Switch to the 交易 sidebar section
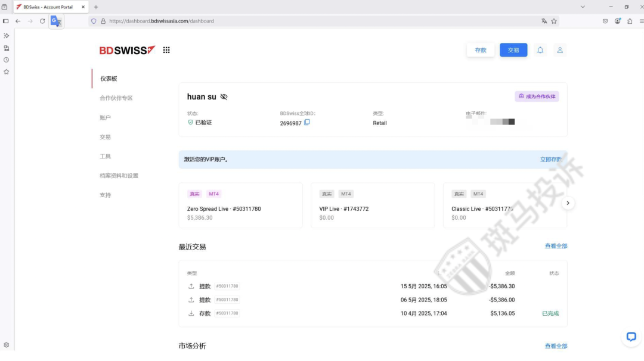The image size is (644, 361). click(x=105, y=136)
